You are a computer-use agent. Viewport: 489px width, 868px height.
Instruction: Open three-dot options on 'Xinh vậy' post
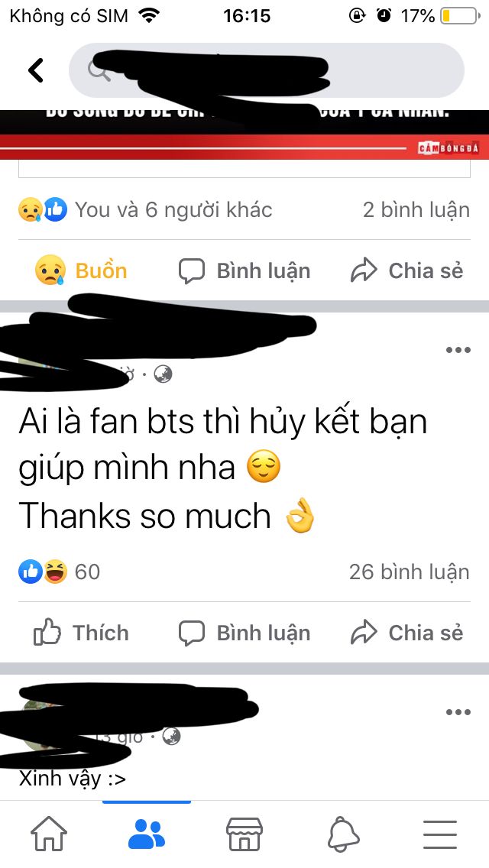(x=458, y=712)
